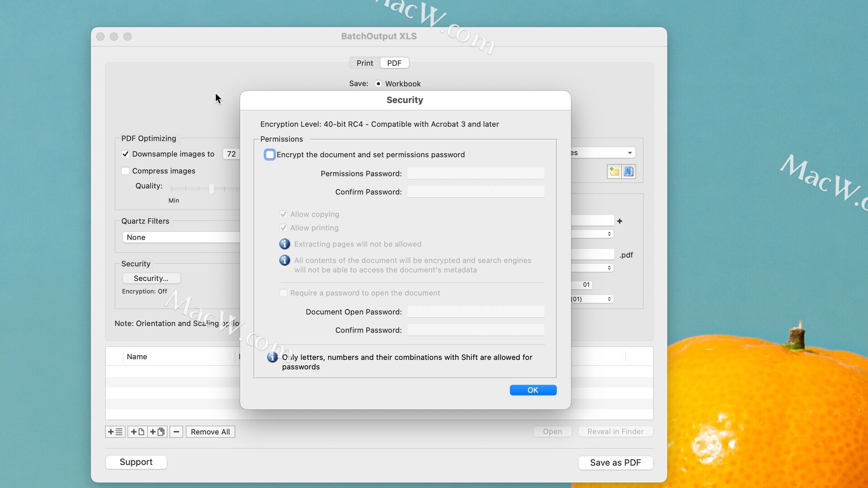Click the Support button
This screenshot has height=488, width=868.
point(136,462)
